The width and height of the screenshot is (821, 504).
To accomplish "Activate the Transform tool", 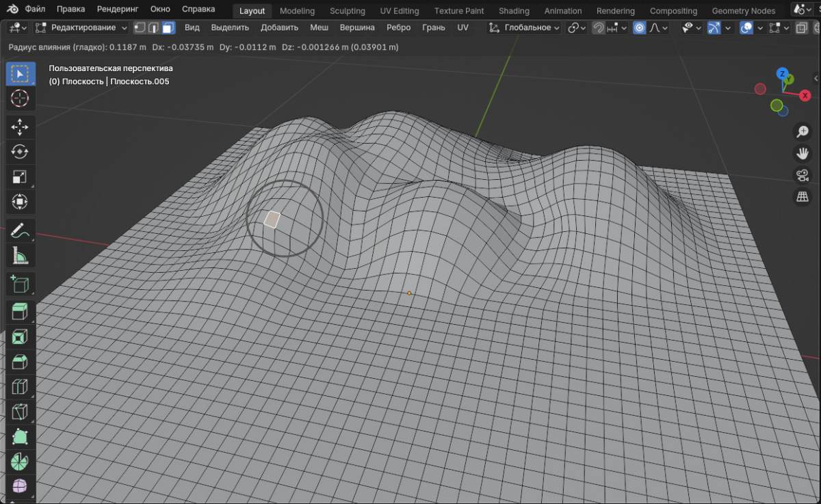I will click(x=20, y=202).
